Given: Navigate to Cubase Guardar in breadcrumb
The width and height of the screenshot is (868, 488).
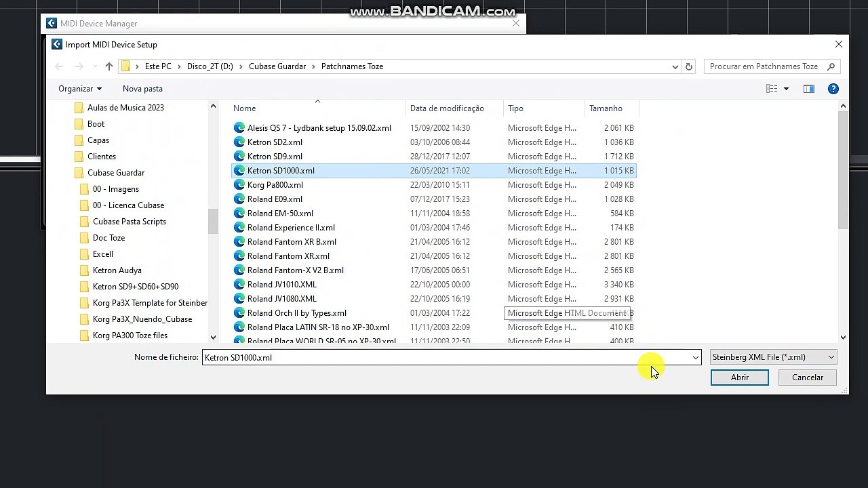Looking at the screenshot, I should point(277,66).
